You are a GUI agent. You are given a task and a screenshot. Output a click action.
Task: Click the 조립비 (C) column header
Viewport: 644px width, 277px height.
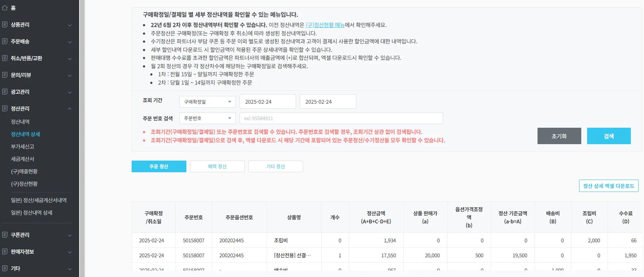coord(589,217)
